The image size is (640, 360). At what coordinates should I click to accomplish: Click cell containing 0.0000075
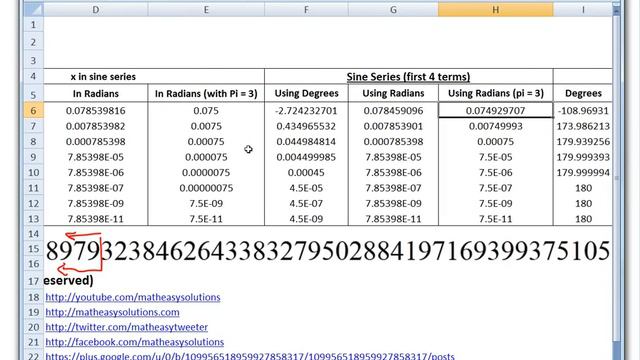coord(206,173)
